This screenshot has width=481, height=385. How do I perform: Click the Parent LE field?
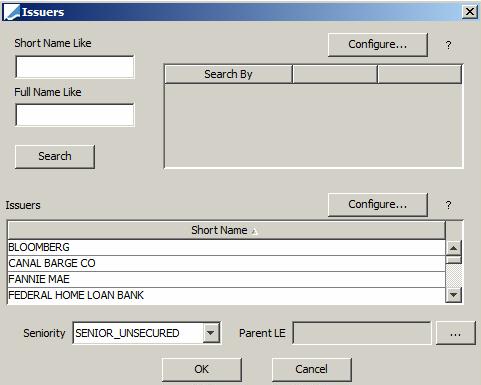tap(362, 333)
